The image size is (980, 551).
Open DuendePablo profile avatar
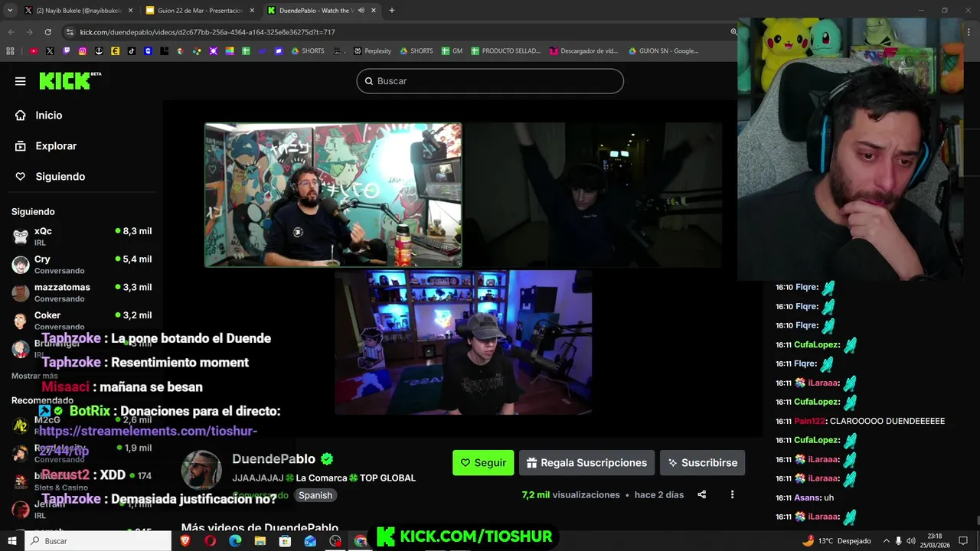(x=201, y=469)
